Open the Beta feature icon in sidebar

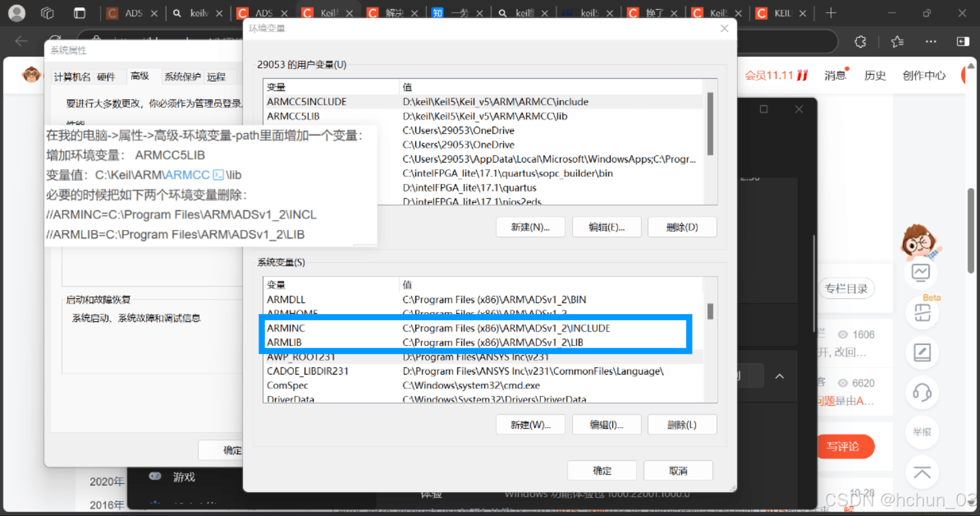point(922,312)
